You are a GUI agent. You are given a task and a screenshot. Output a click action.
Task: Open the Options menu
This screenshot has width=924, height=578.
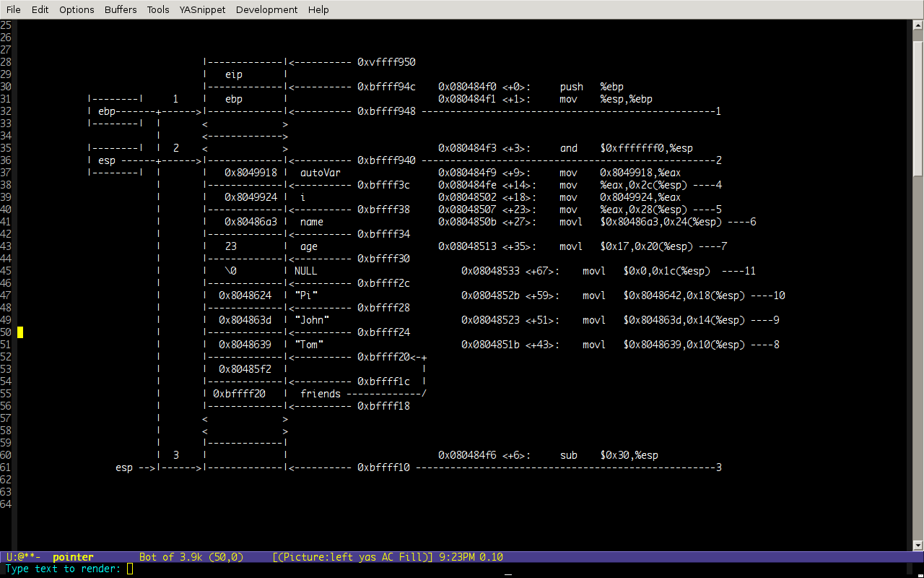[x=77, y=9]
